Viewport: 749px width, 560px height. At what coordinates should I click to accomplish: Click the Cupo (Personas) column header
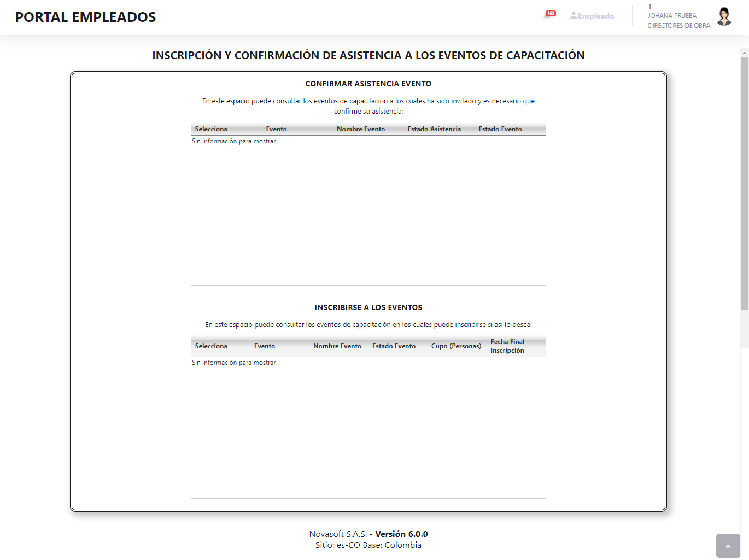(x=456, y=346)
